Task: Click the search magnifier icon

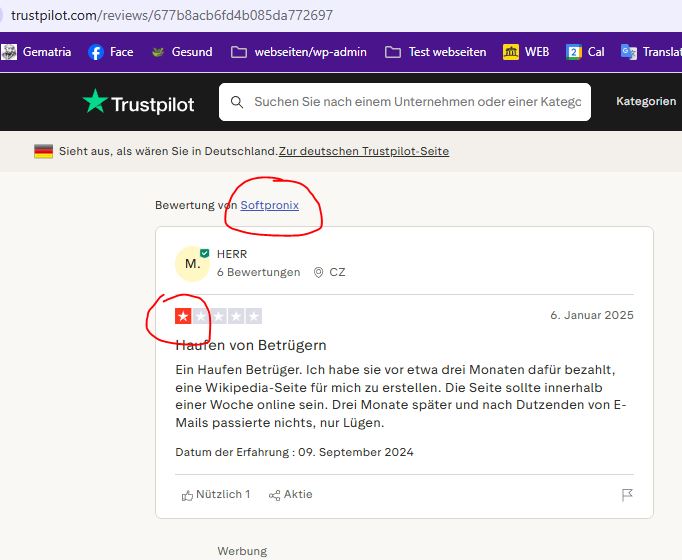Action: (237, 102)
